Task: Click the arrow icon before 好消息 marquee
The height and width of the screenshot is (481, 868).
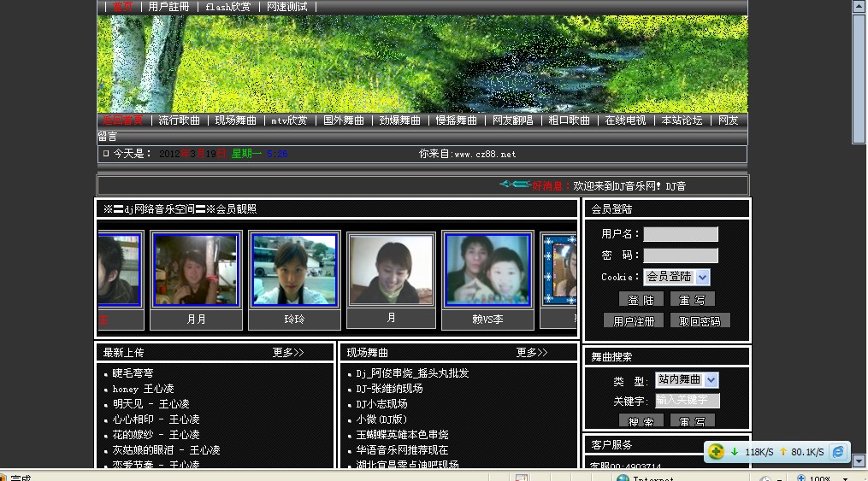Action: (x=515, y=184)
